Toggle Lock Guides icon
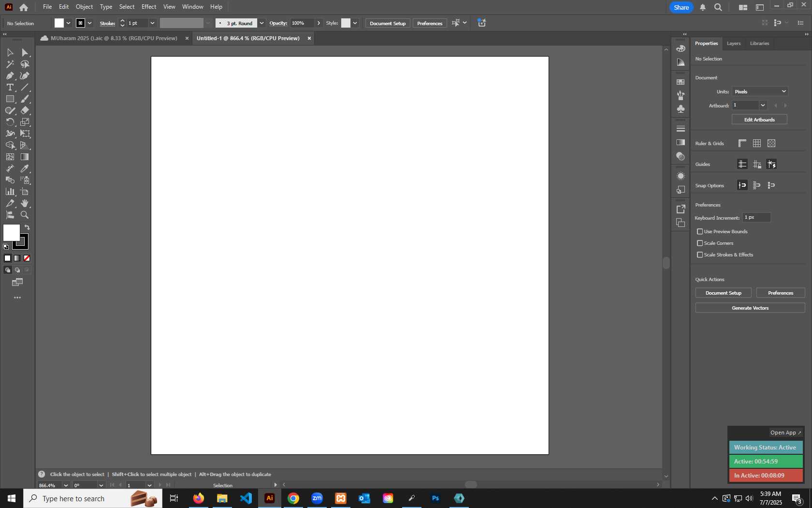Screen dimensions: 812x508 click(x=757, y=164)
